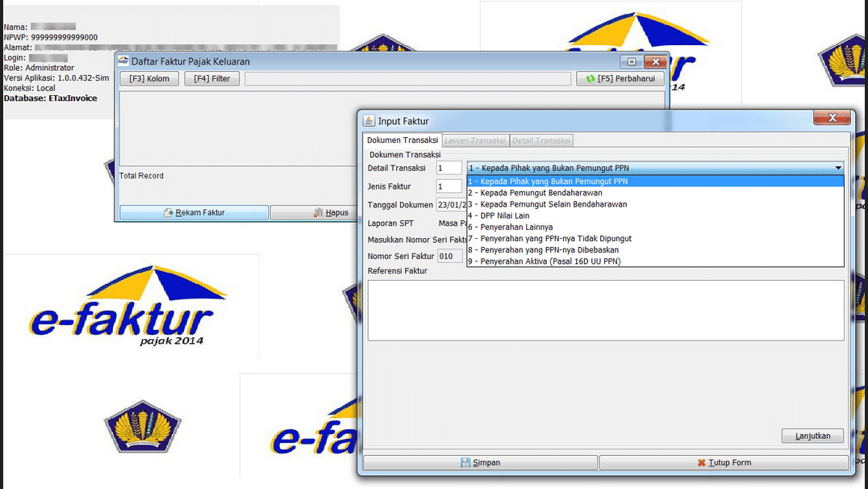Click the Nomor Seri Faktur 010 field
The width and height of the screenshot is (868, 489).
tap(450, 256)
